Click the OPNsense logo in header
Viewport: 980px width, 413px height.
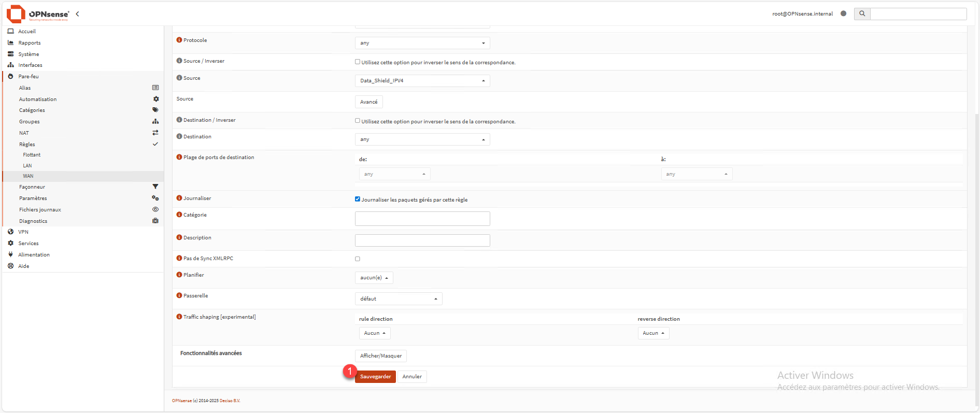click(38, 14)
